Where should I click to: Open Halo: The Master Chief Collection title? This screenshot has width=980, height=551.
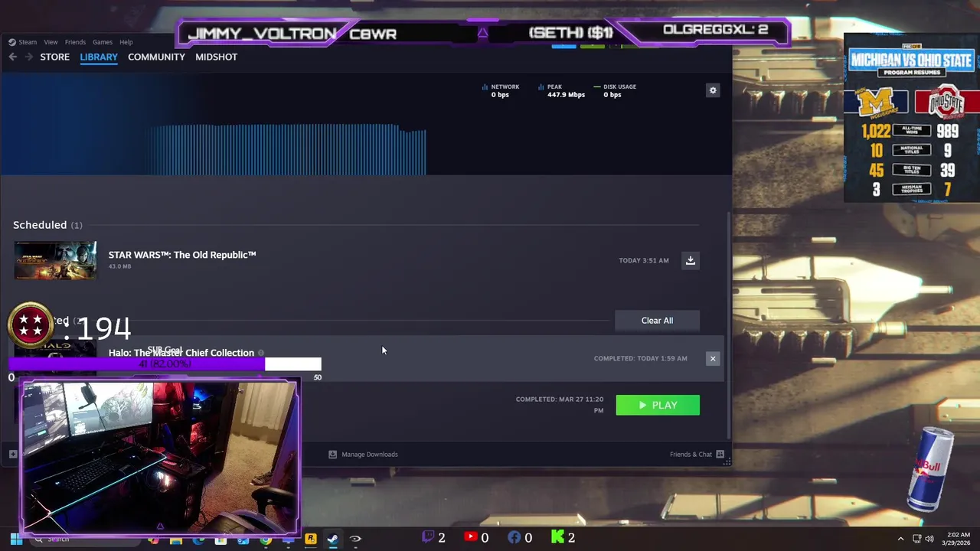click(x=181, y=353)
